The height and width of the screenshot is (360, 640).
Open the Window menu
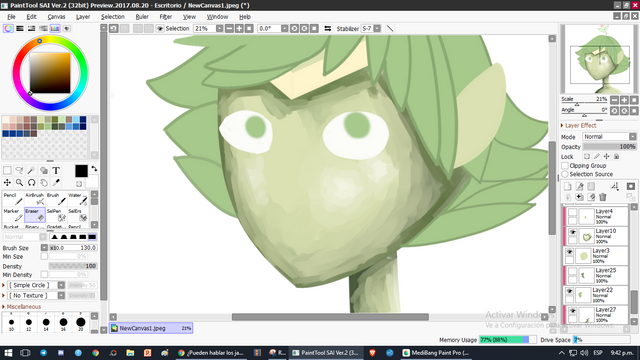click(217, 17)
